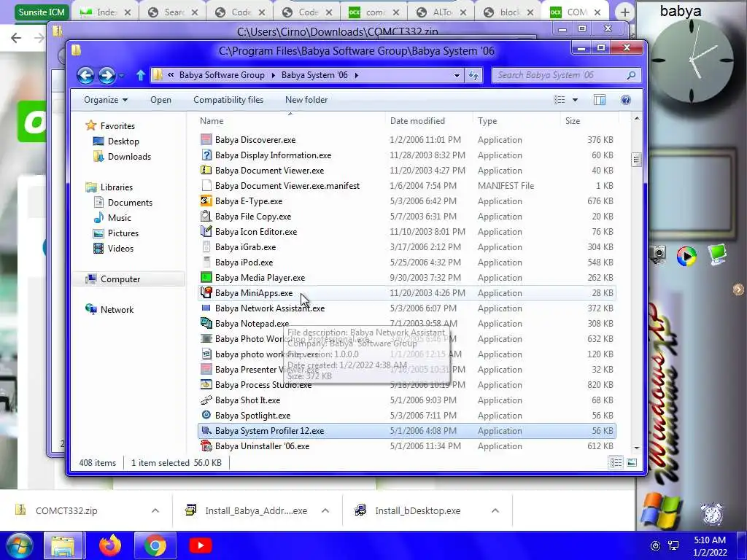This screenshot has width=747, height=560.
Task: Expand the Babya System '06 breadcrumb arrow
Action: pos(356,75)
